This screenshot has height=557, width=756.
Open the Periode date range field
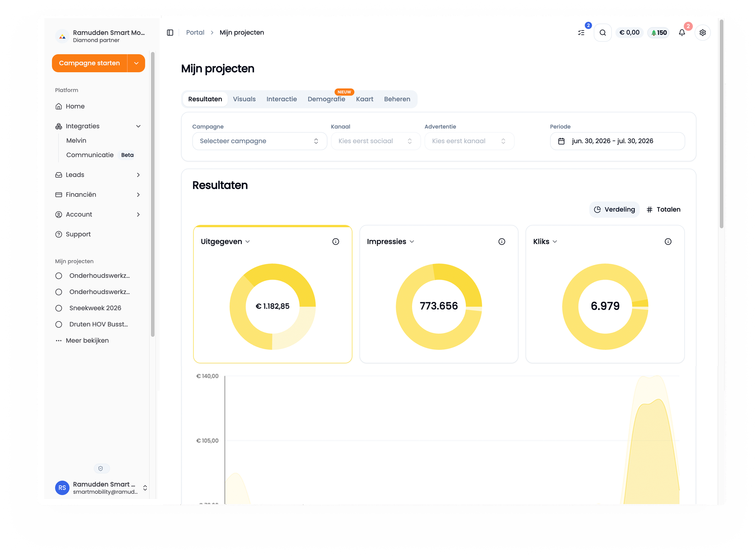617,141
